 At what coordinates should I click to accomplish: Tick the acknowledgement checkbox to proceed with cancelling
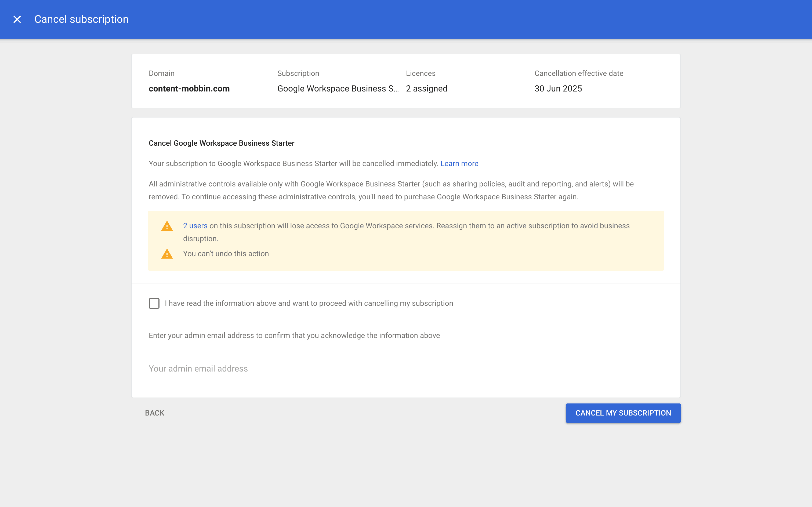(154, 303)
